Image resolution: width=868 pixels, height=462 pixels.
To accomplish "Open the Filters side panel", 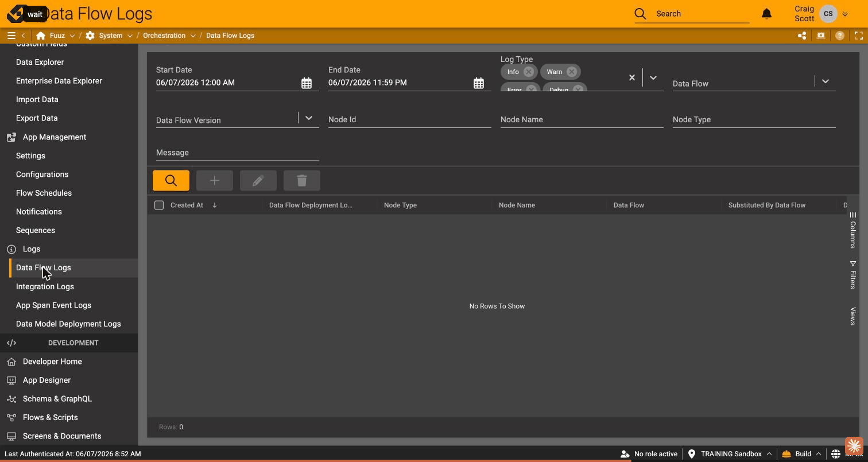I will [x=852, y=275].
